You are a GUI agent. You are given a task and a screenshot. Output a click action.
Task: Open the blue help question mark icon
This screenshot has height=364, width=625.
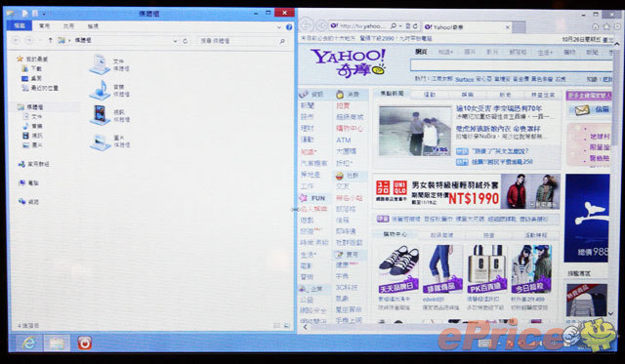pyautogui.click(x=289, y=27)
